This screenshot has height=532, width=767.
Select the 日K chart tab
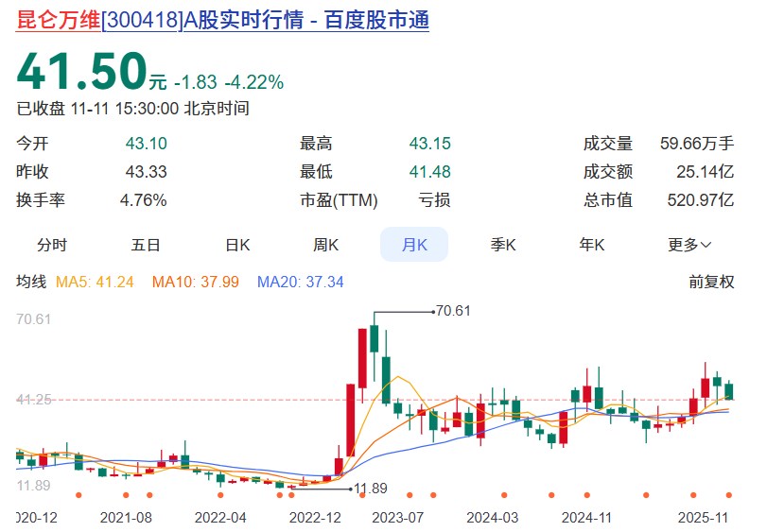pos(237,244)
